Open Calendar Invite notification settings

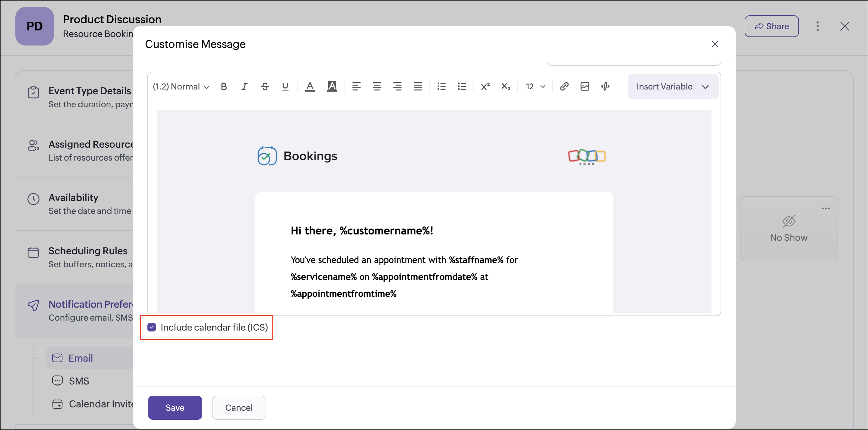coord(100,404)
